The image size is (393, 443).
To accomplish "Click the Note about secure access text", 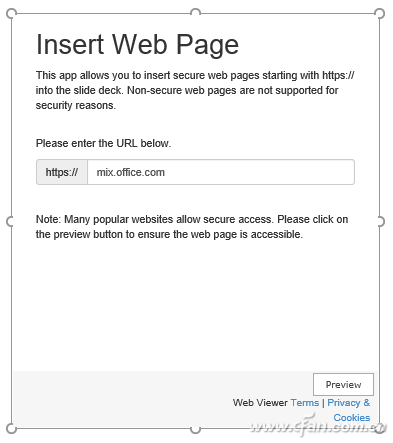I will pyautogui.click(x=192, y=227).
